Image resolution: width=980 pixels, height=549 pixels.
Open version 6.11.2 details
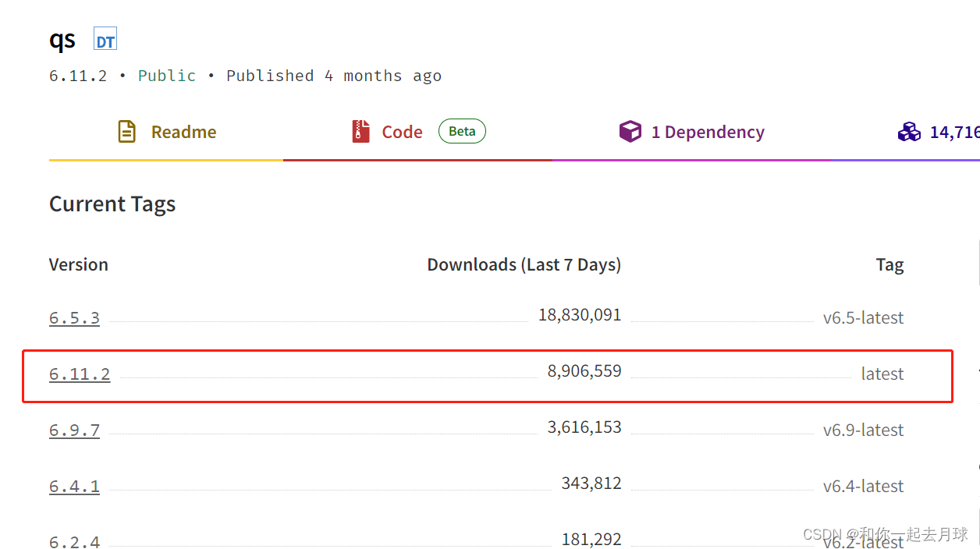(x=80, y=374)
